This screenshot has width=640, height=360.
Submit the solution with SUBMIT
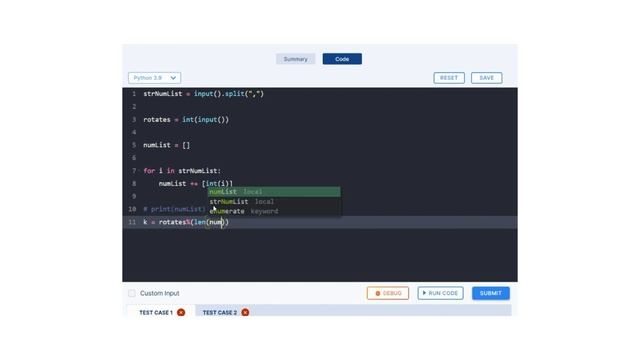pyautogui.click(x=491, y=293)
